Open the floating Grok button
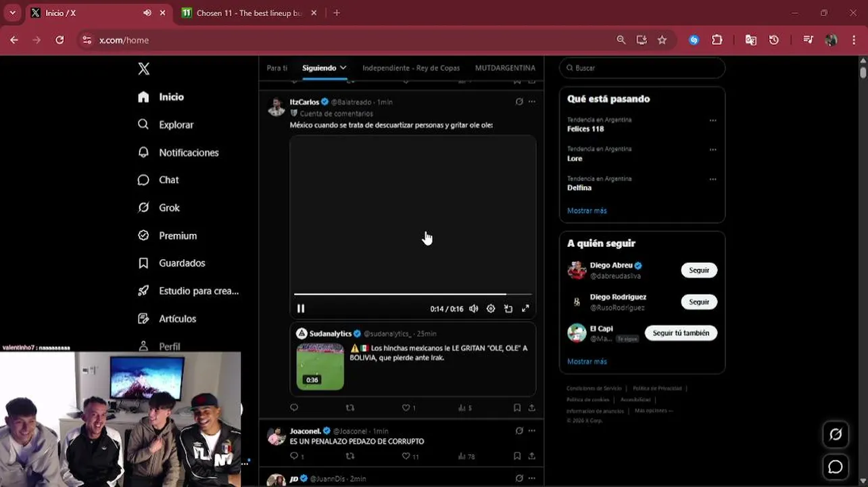The width and height of the screenshot is (868, 487). click(836, 434)
